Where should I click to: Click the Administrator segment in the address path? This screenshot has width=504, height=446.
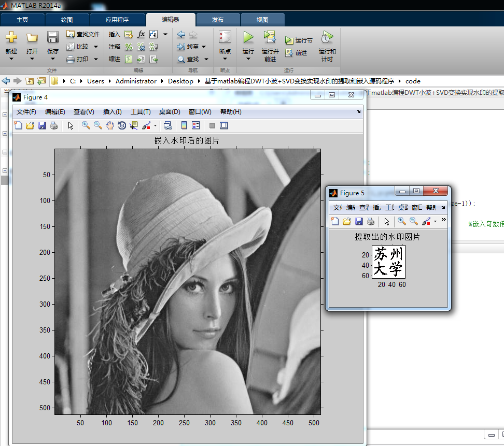(136, 81)
